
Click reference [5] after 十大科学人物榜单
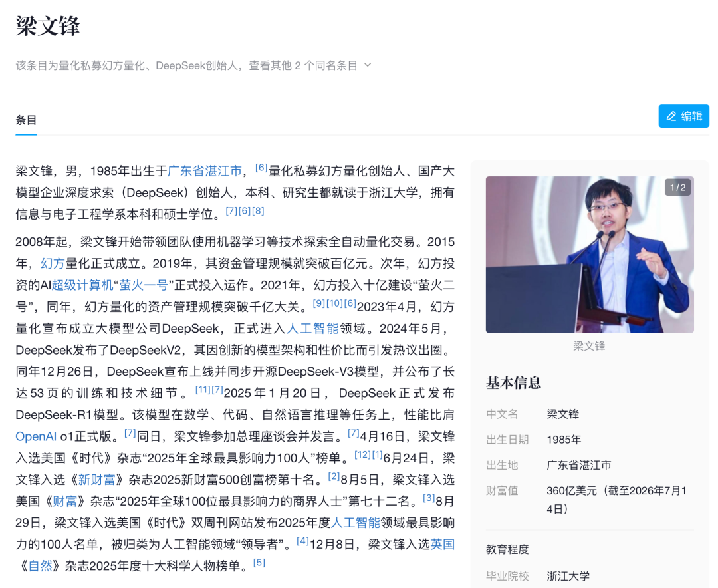[x=259, y=562]
